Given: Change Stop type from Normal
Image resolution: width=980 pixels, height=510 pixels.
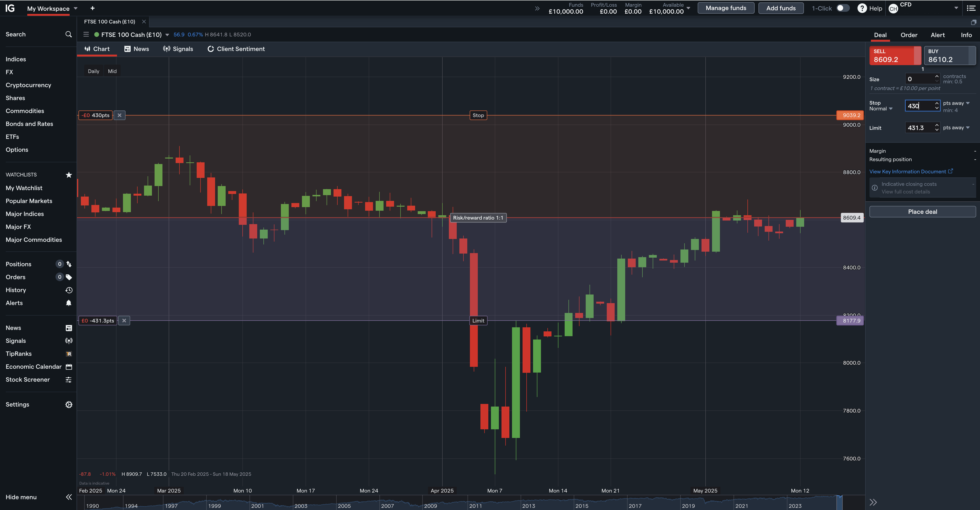Looking at the screenshot, I should 881,109.
